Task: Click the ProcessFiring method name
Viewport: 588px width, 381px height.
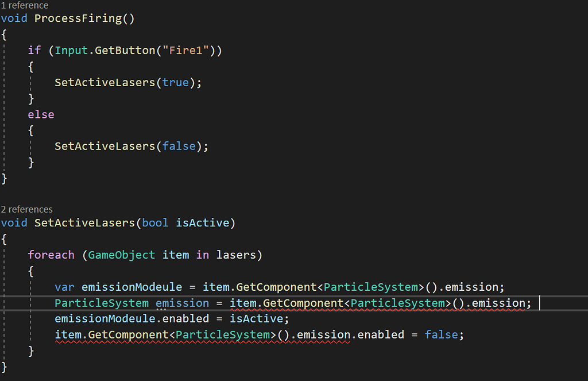Action: (x=78, y=18)
